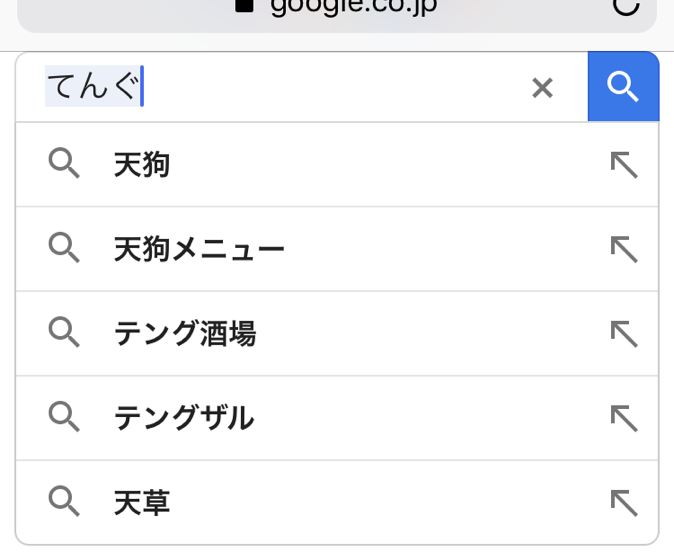
Task: Click magnifier icon beside テングザル suggestion
Action: pos(64,417)
